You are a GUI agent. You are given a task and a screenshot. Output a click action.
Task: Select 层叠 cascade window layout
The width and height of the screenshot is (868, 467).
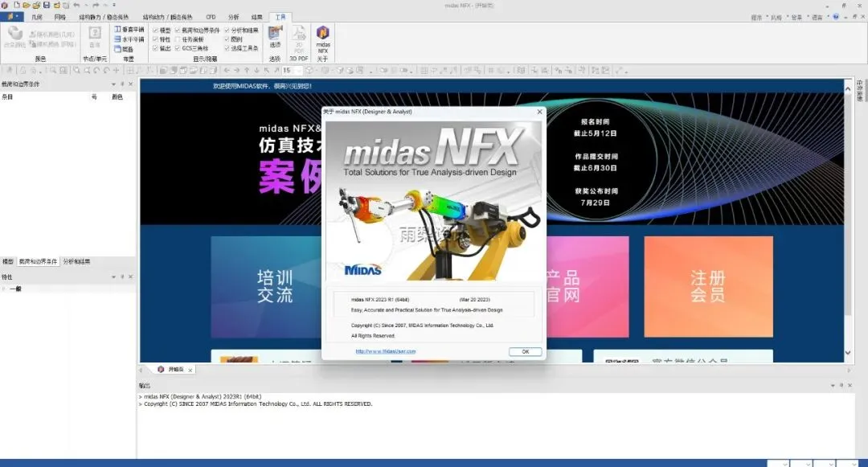click(124, 49)
